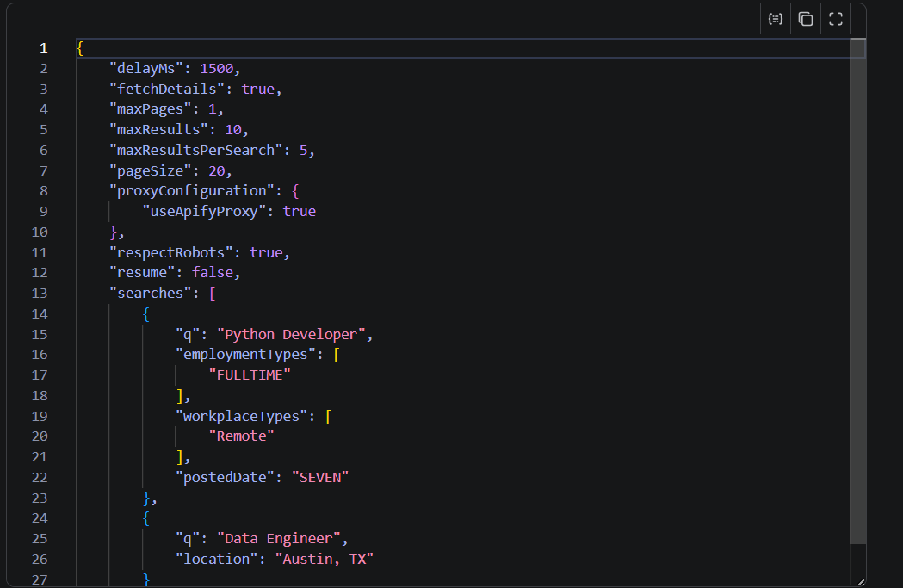Click the "useApifyProxy" key
This screenshot has height=588, width=903.
point(204,212)
